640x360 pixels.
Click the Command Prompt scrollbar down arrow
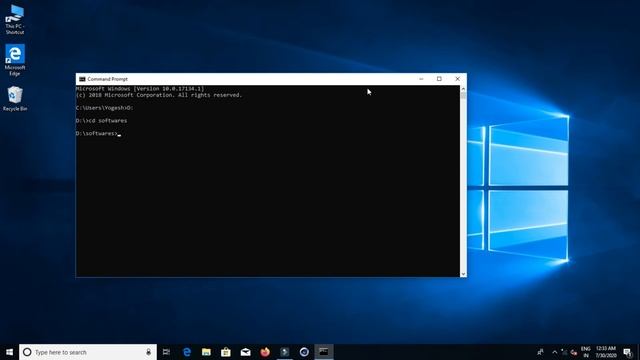(463, 274)
